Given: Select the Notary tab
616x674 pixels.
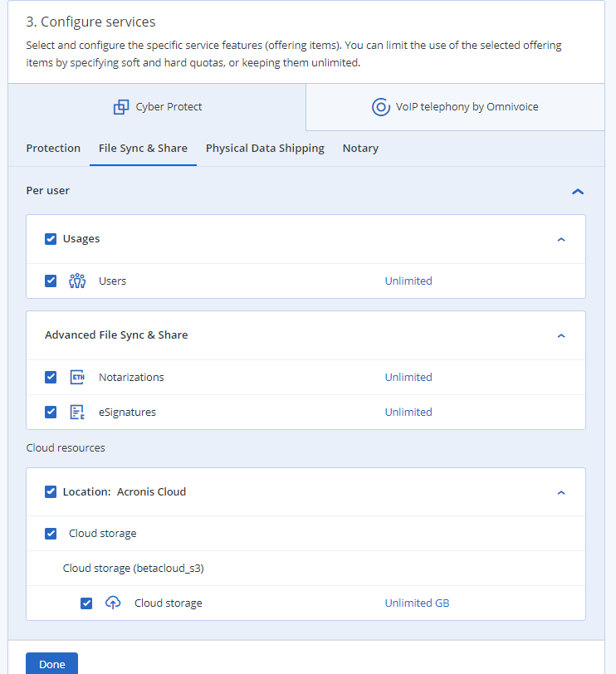Looking at the screenshot, I should (x=360, y=148).
